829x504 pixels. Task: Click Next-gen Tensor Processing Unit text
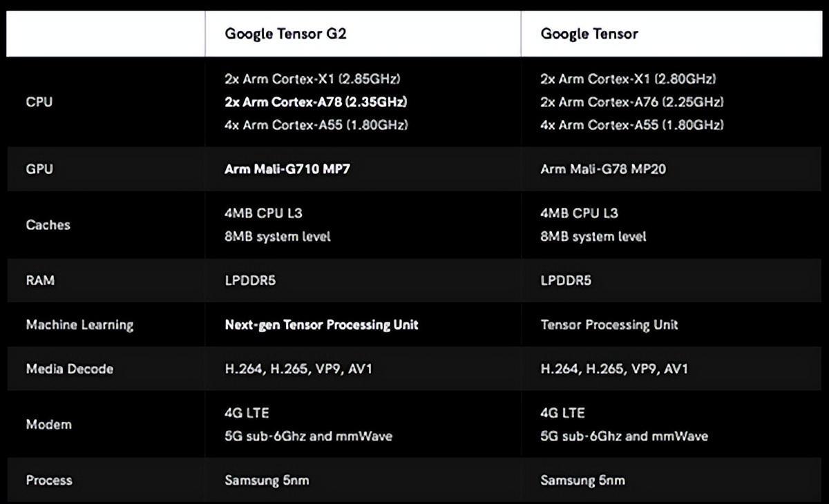tap(321, 324)
